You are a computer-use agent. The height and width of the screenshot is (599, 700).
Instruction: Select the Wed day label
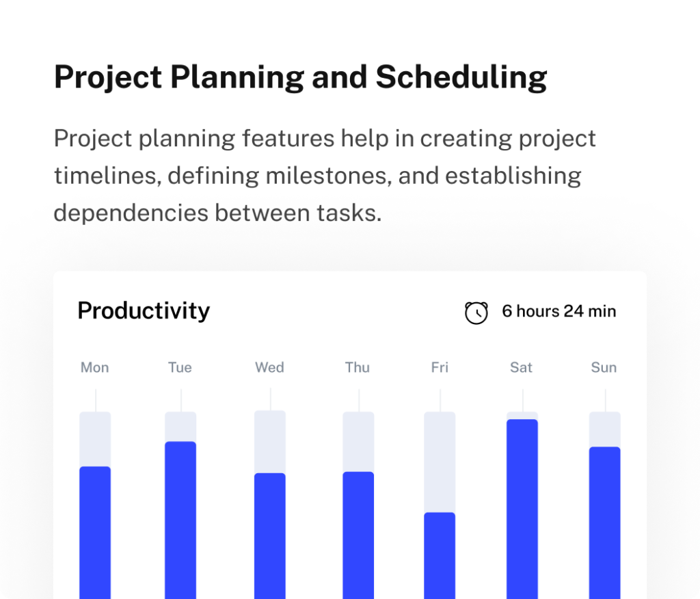[269, 368]
